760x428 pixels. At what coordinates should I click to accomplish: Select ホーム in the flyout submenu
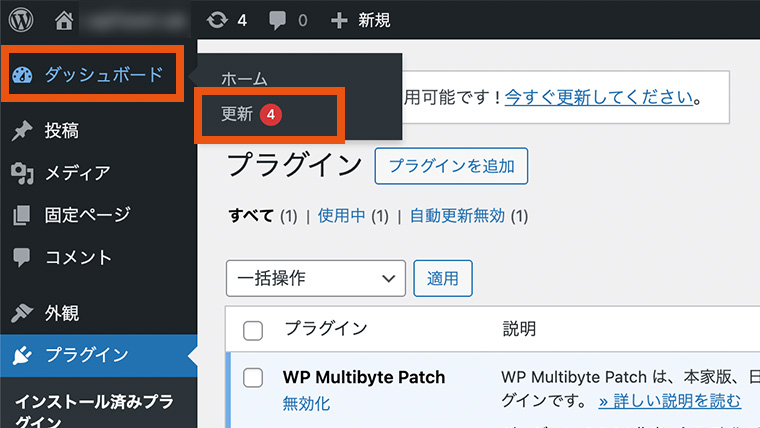click(244, 79)
